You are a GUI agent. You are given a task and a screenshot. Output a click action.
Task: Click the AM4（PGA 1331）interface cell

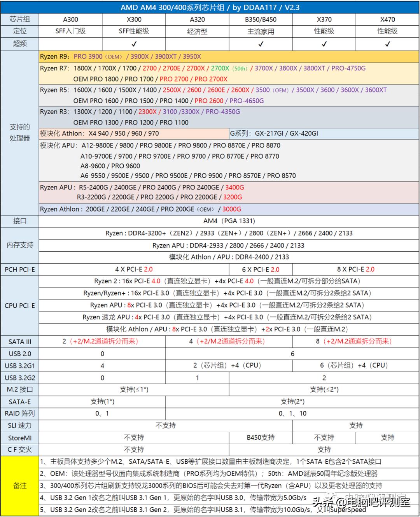point(229,221)
